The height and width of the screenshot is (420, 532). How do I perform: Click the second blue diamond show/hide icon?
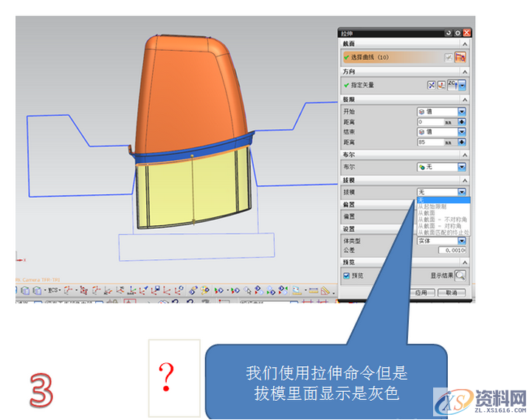235,291
